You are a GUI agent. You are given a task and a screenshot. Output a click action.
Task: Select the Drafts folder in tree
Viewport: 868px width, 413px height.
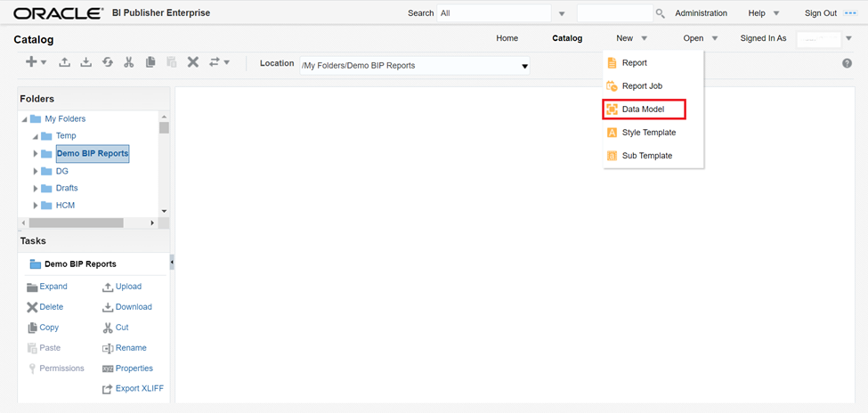[67, 188]
